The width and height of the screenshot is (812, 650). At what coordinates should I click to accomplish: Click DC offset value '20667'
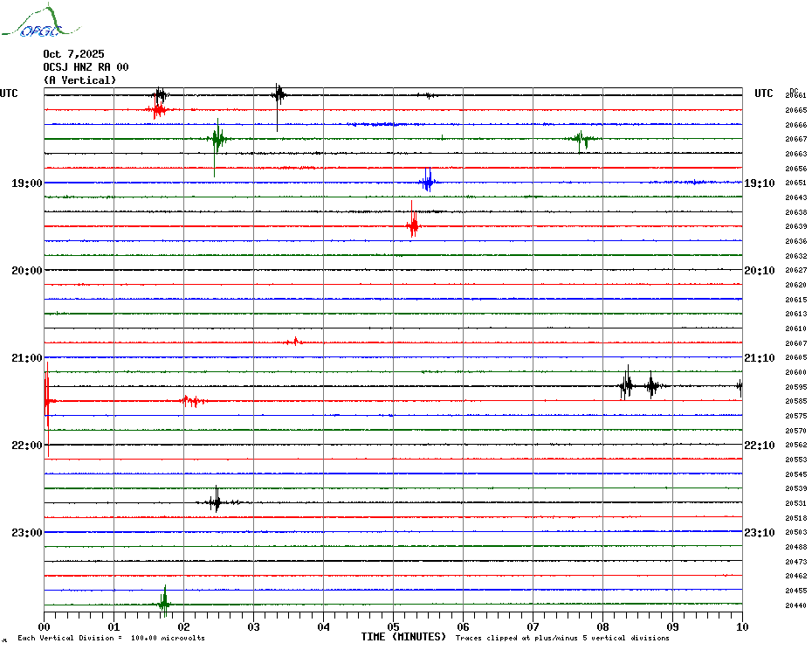pyautogui.click(x=796, y=139)
